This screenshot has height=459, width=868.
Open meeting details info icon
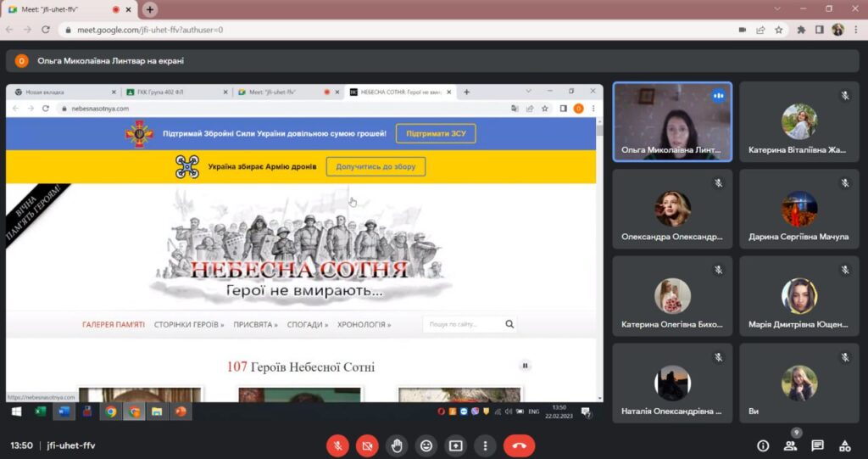pyautogui.click(x=763, y=445)
